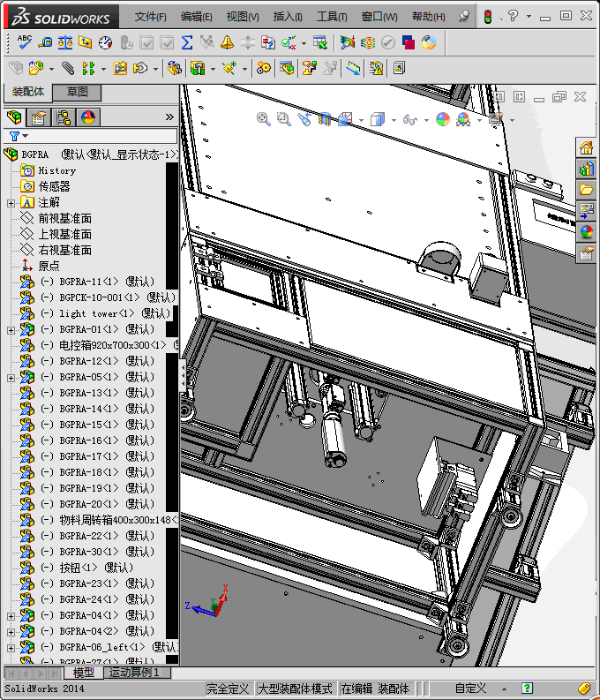
Task: Select the Measure tool icon
Action: point(45,42)
